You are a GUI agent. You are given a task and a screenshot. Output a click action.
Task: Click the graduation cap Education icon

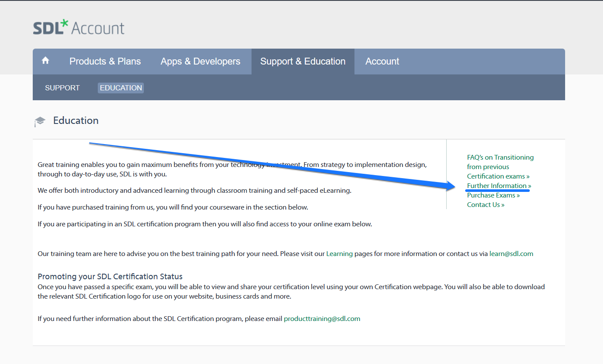tap(40, 122)
